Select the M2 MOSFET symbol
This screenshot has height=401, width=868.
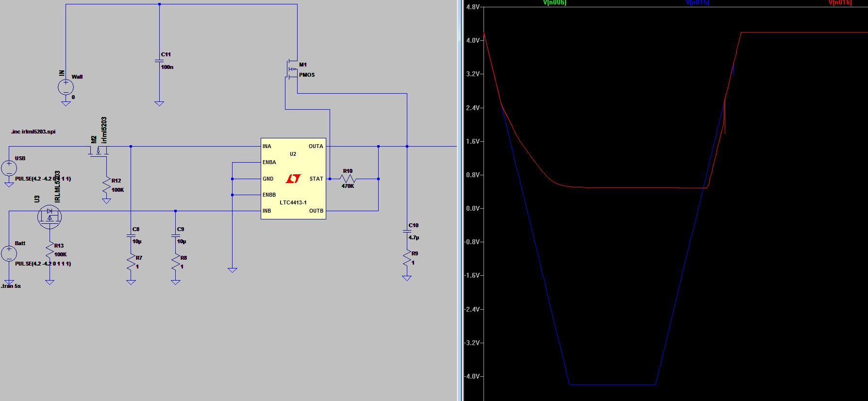[99, 150]
